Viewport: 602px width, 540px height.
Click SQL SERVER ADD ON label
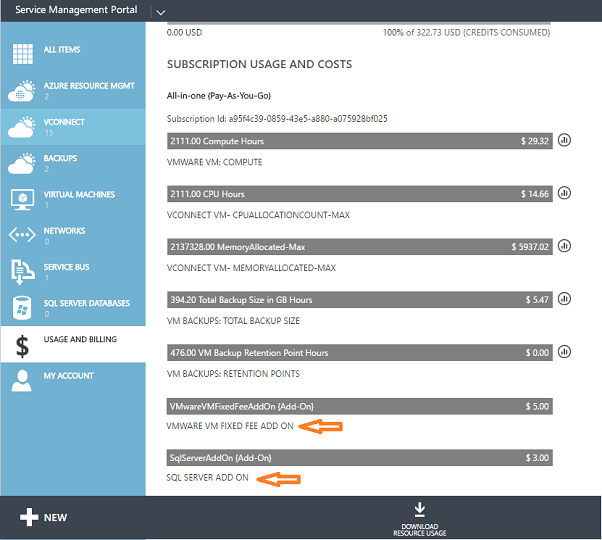[207, 478]
